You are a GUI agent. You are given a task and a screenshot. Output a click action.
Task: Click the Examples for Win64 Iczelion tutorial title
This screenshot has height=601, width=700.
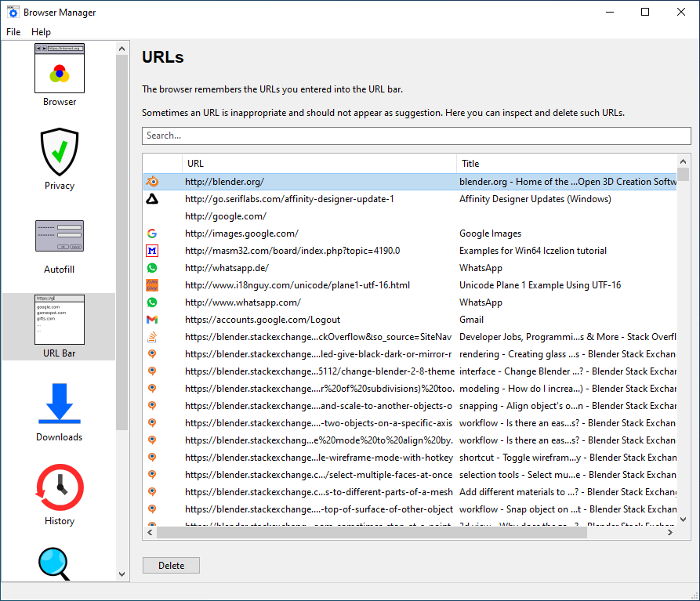pyautogui.click(x=533, y=251)
